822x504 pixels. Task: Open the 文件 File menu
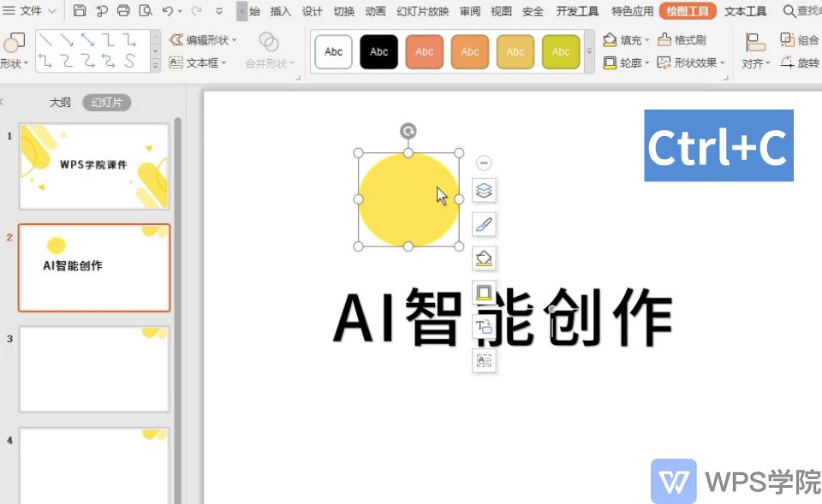[x=30, y=11]
